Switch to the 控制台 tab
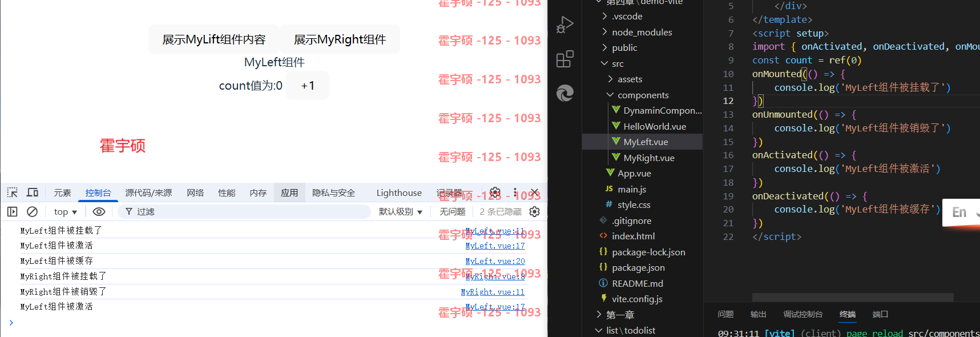The image size is (980, 337). pyautogui.click(x=98, y=192)
